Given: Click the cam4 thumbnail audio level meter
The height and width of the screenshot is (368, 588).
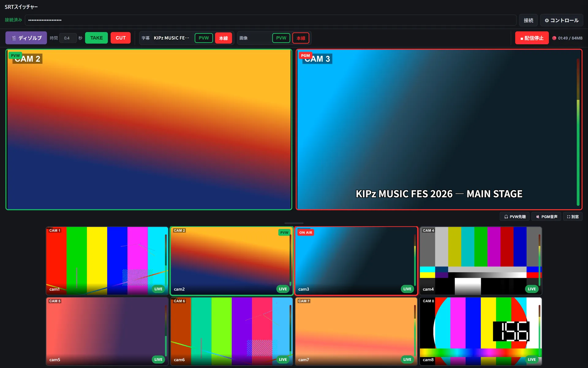Looking at the screenshot, I should [x=539, y=260].
